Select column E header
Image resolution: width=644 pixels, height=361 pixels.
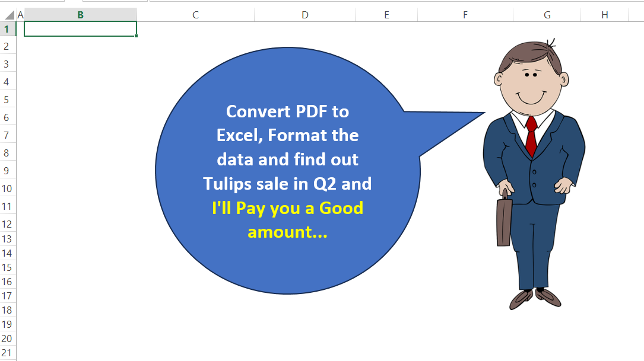(x=386, y=15)
